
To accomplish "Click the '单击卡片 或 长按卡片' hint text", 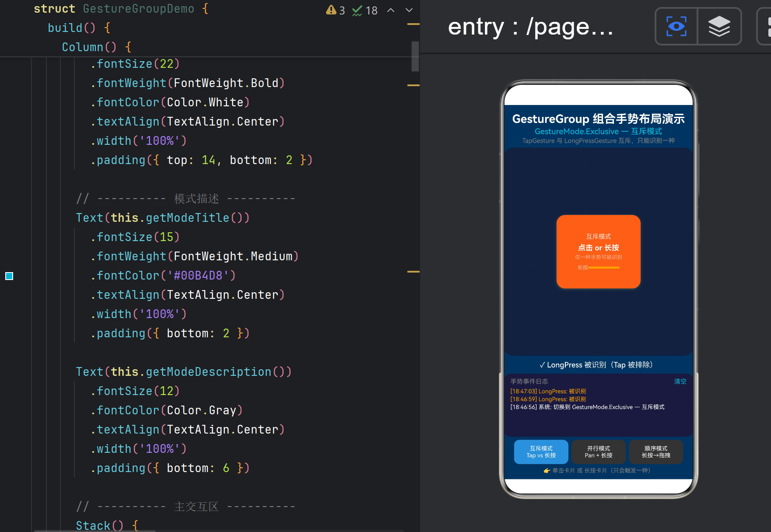I will (x=597, y=471).
